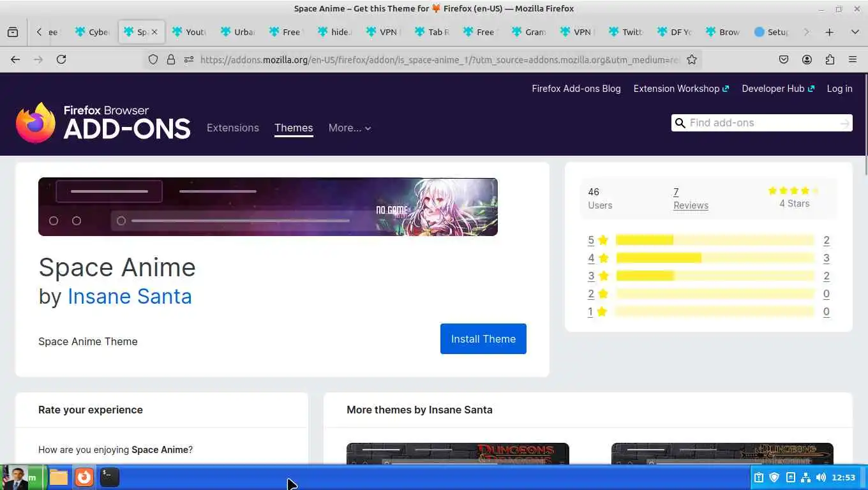Filter reviews by 3 stars bar
The height and width of the screenshot is (490, 868).
[x=715, y=276]
